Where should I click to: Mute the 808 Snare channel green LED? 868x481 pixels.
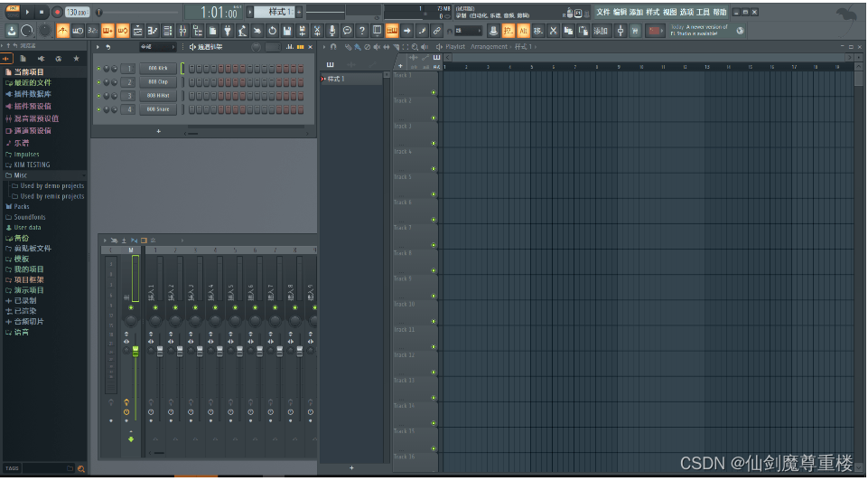pos(98,109)
